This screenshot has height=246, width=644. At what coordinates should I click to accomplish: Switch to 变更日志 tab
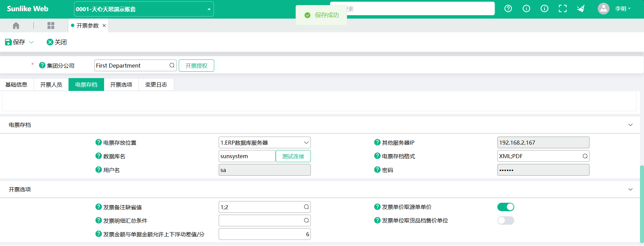156,84
